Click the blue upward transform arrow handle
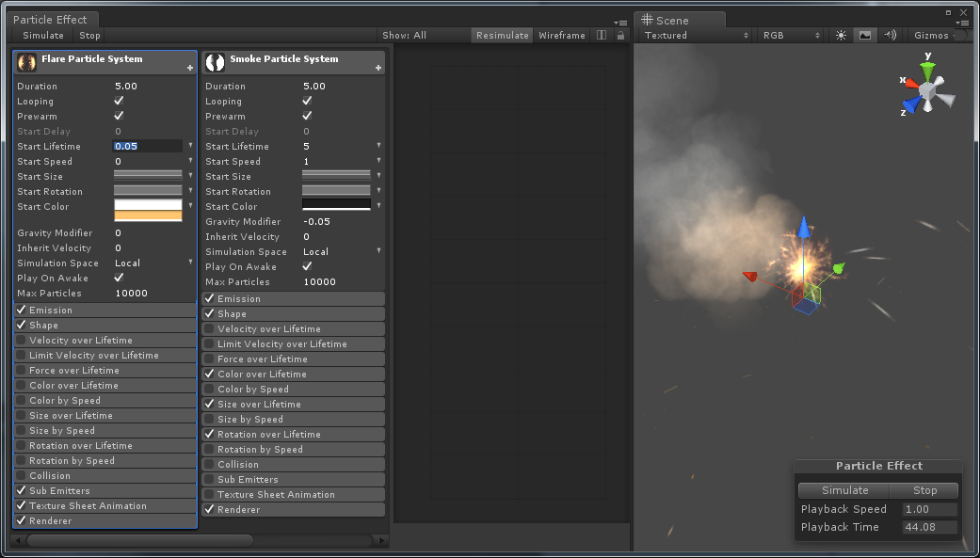 click(x=804, y=228)
